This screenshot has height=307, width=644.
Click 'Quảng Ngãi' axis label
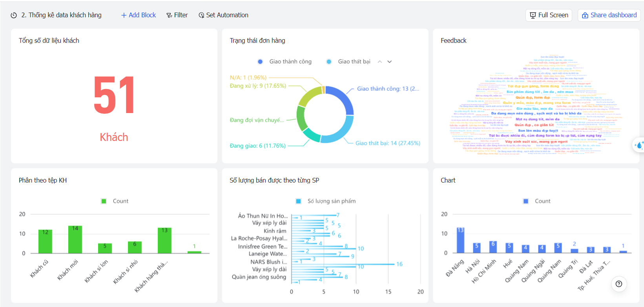pos(533,270)
